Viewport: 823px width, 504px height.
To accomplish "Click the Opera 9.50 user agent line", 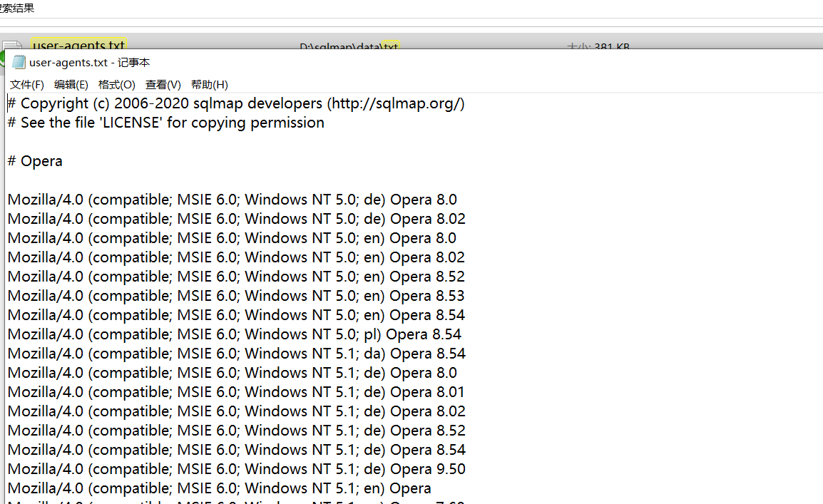I will coord(236,468).
